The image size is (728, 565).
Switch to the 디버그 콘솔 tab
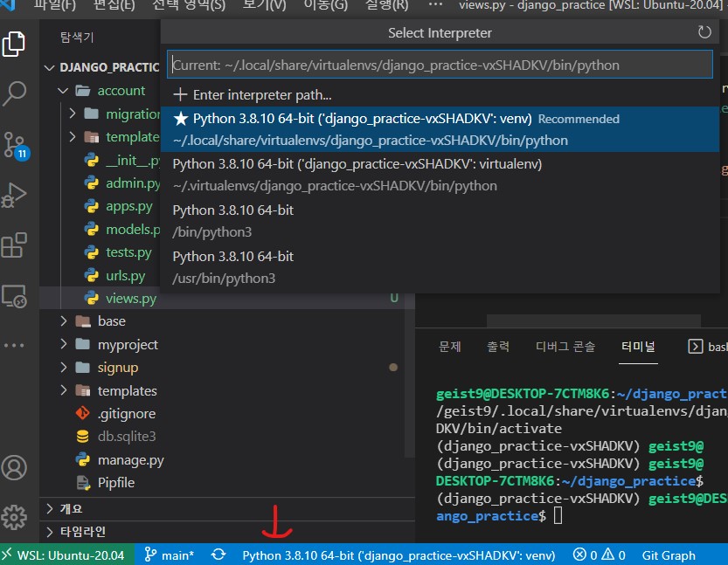[565, 347]
